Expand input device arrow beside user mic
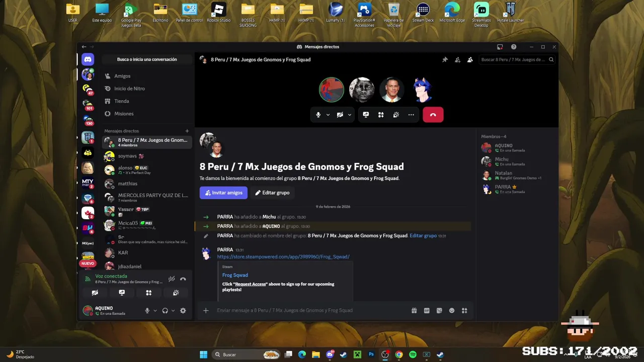The width and height of the screenshot is (644, 362). 155,311
